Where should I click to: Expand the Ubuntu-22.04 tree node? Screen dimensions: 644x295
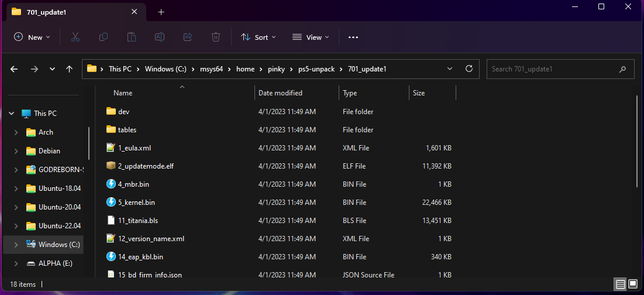point(16,226)
